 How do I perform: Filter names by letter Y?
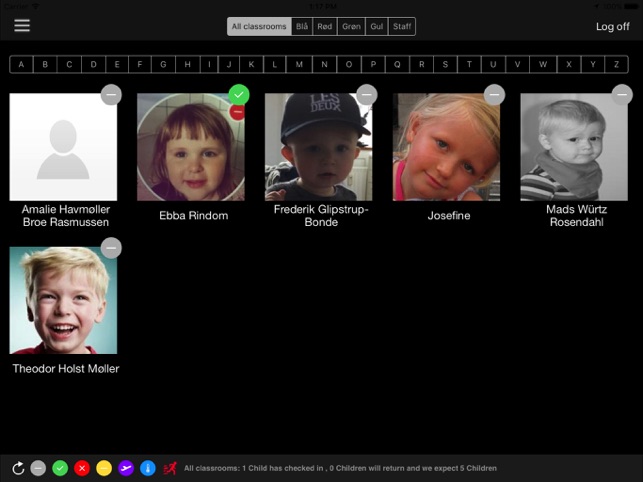593,64
